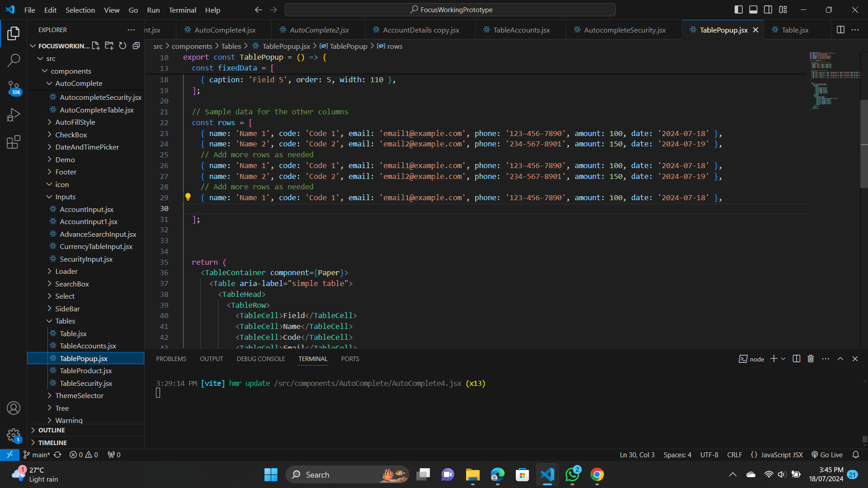Click the editor vertical scrollbar
The width and height of the screenshot is (868, 488).
coord(864,145)
